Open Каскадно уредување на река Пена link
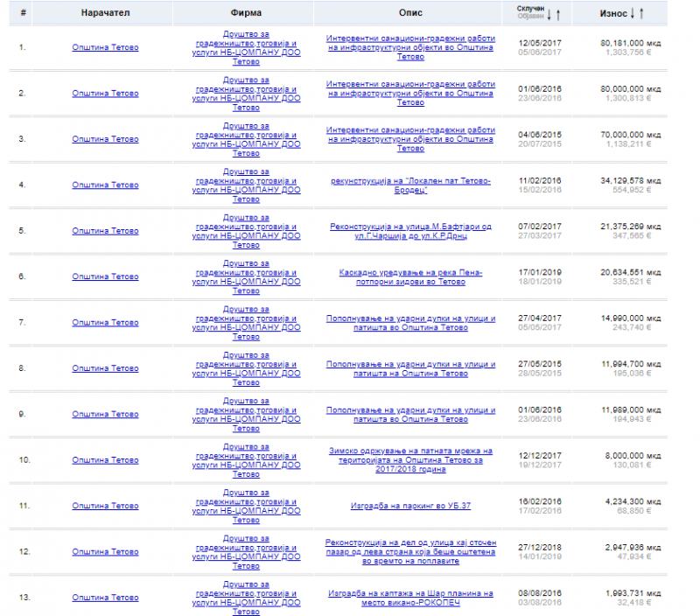The image size is (700, 616). pos(410,276)
